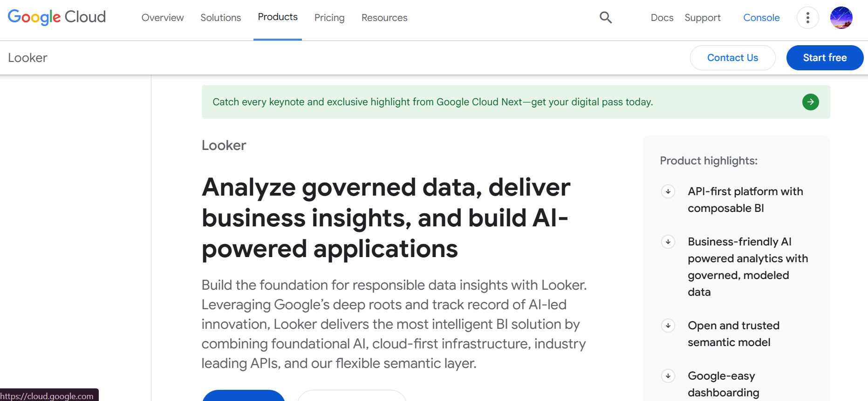The width and height of the screenshot is (868, 401).
Task: Select Google-easy dashboarding text
Action: click(x=724, y=384)
